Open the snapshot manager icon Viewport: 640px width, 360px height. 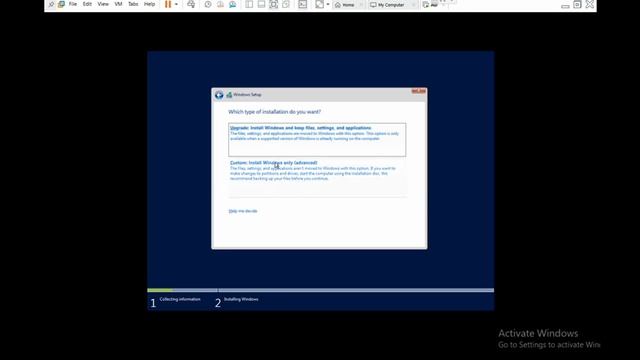[x=233, y=4]
